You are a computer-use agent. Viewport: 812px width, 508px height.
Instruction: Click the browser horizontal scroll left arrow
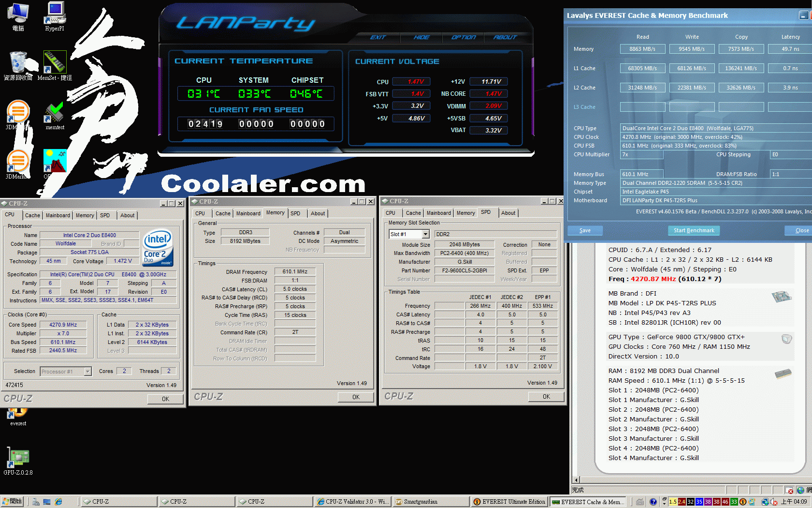point(575,479)
